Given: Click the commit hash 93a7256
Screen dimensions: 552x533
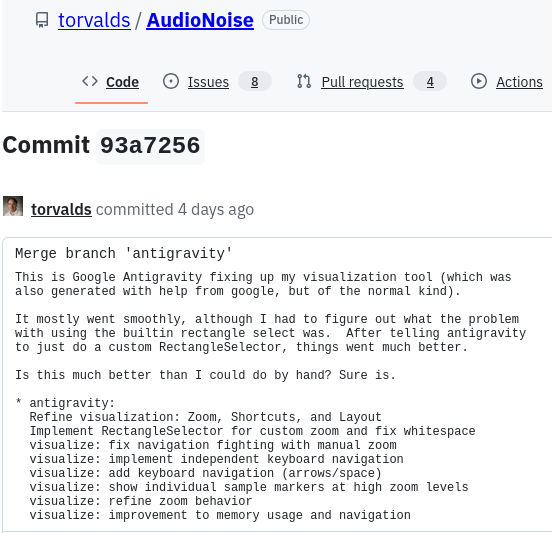Looking at the screenshot, I should point(150,145).
